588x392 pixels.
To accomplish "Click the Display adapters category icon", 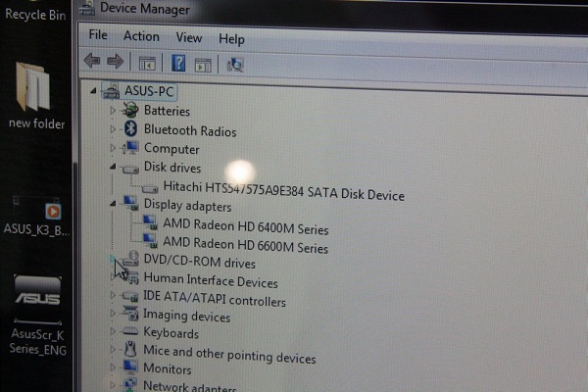I will pos(130,203).
